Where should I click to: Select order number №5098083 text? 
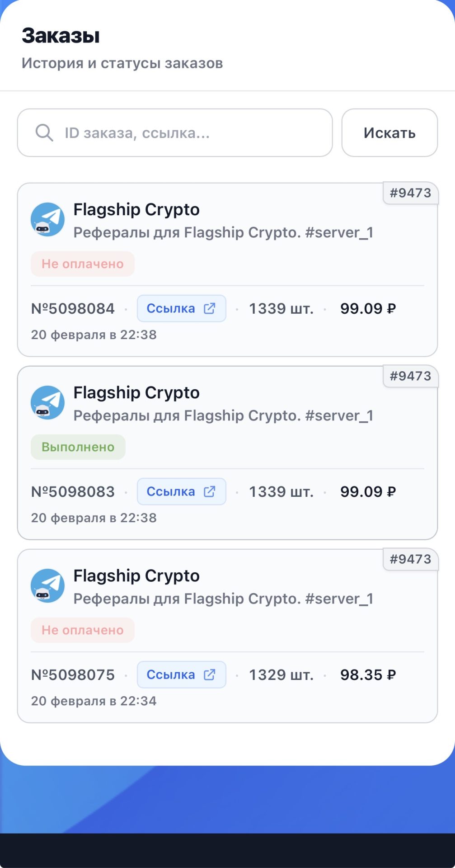click(73, 492)
